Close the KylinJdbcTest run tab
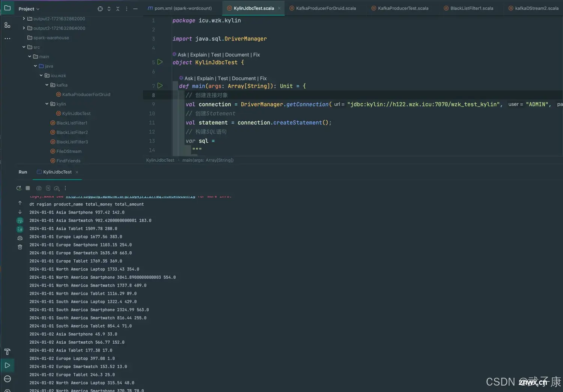 [x=77, y=172]
